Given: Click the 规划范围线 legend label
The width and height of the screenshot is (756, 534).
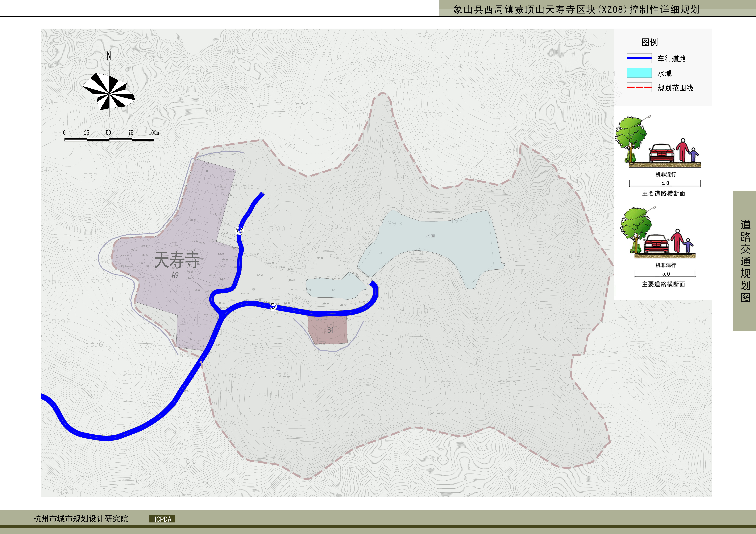Looking at the screenshot, I should click(x=675, y=88).
